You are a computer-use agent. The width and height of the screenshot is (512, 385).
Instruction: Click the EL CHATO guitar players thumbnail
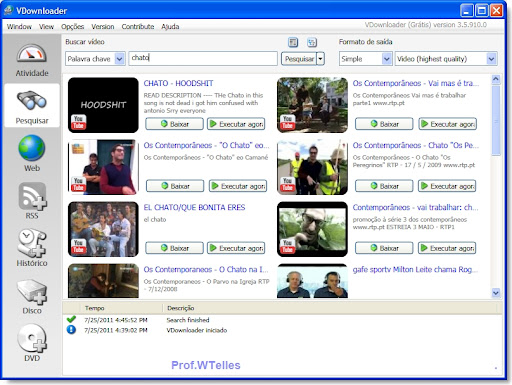103,229
